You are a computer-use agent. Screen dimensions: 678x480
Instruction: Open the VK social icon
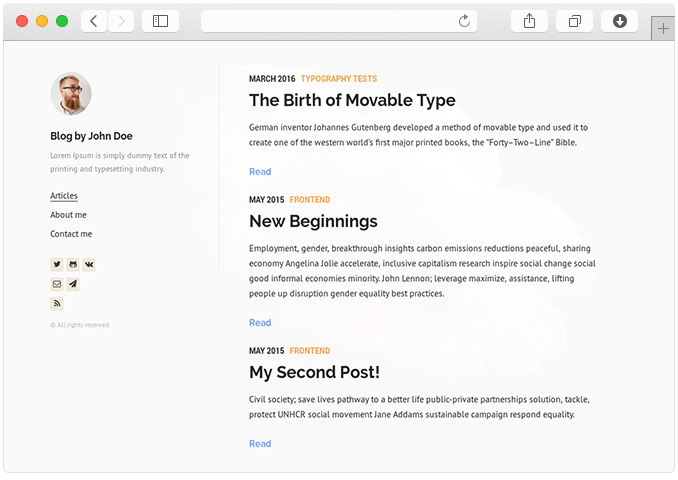point(89,264)
